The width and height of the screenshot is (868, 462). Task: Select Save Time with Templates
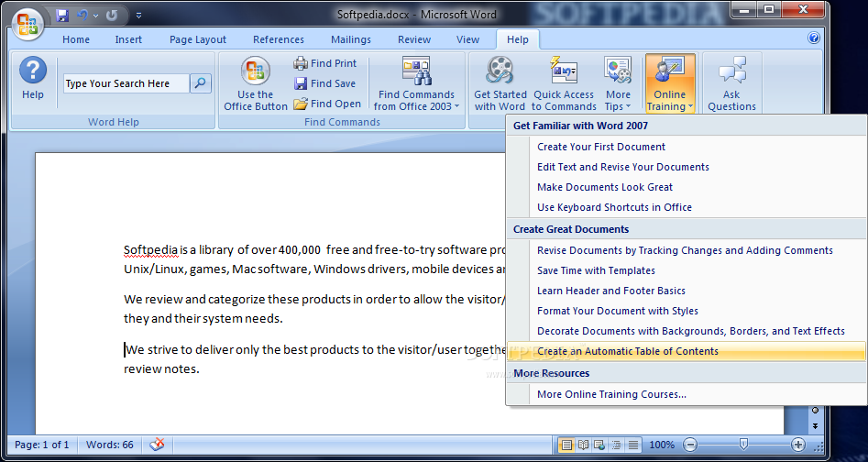[687, 270]
